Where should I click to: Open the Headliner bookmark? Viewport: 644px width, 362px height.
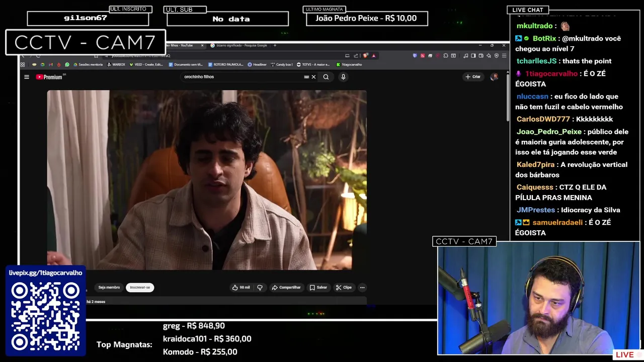(x=257, y=64)
